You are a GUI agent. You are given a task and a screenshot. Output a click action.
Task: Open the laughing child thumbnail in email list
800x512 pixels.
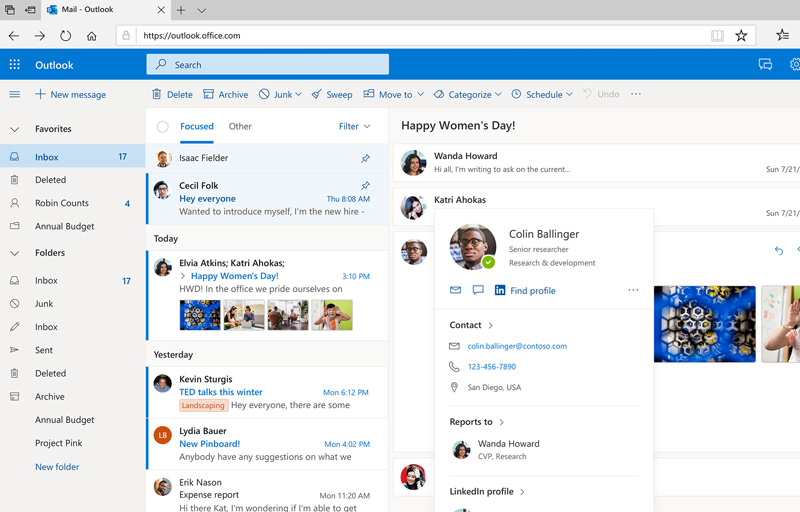(x=332, y=315)
